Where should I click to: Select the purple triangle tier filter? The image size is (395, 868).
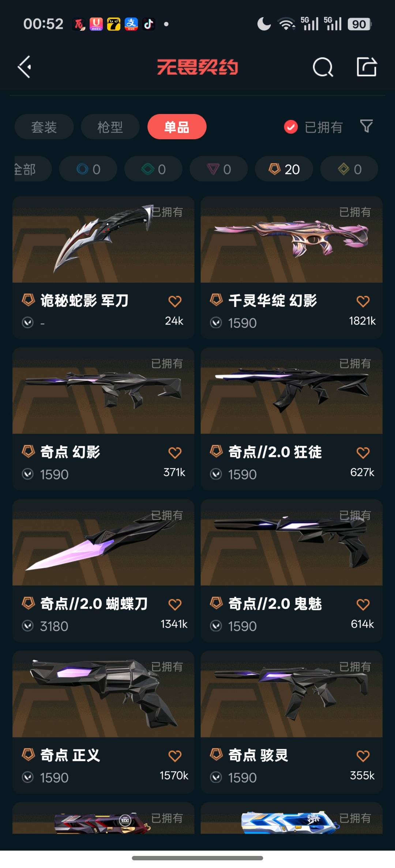tap(219, 169)
